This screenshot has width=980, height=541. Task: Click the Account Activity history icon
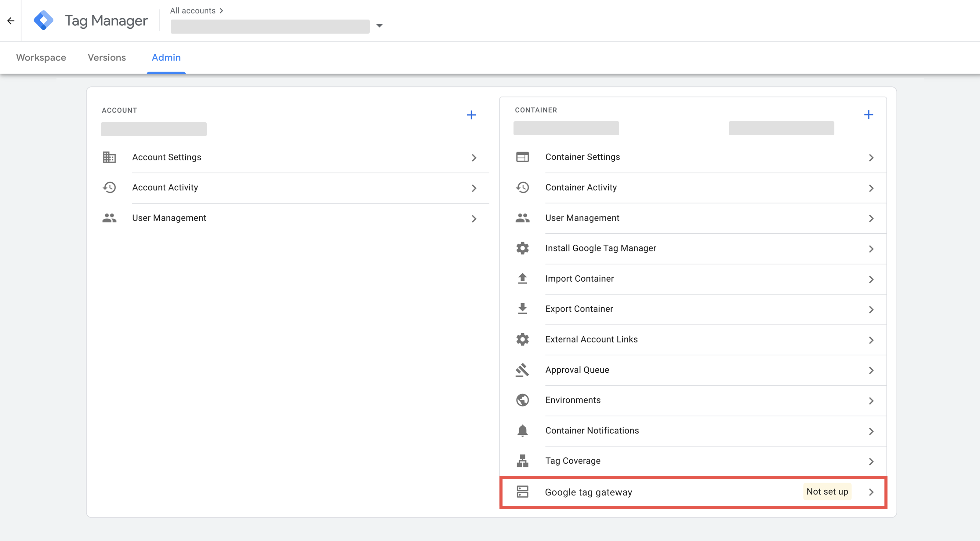pos(109,187)
